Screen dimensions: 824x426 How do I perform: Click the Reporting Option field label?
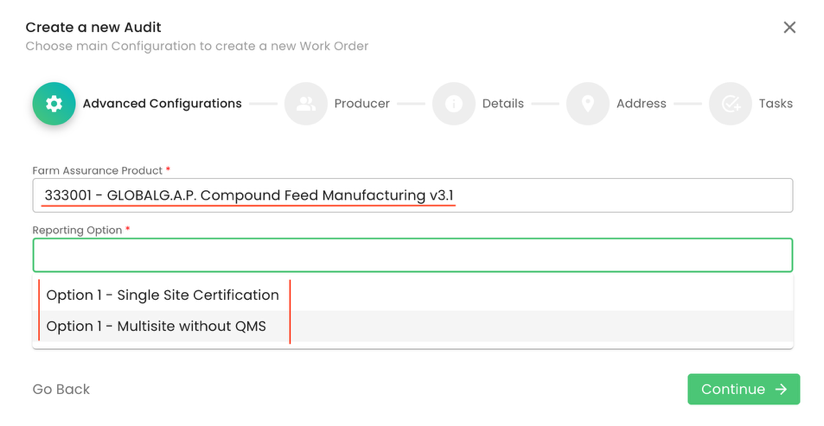pyautogui.click(x=77, y=230)
